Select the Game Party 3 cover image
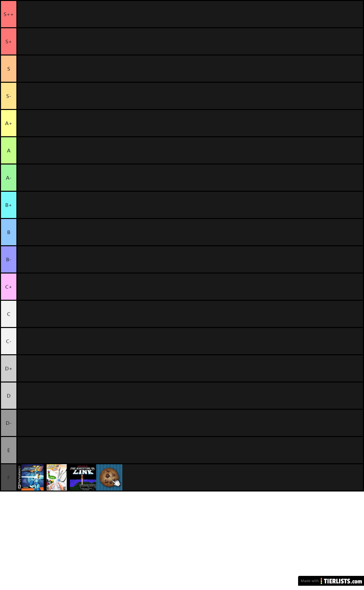The height and width of the screenshot is (590, 364). [57, 477]
